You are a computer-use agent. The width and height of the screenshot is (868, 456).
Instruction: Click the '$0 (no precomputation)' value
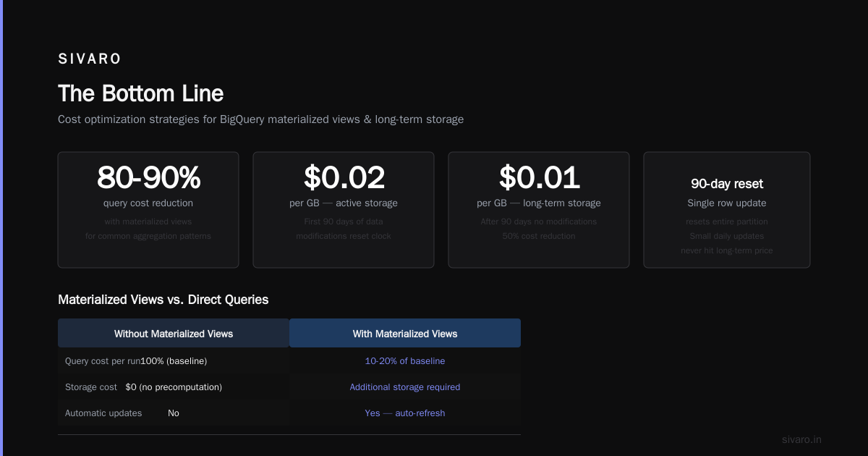coord(174,387)
